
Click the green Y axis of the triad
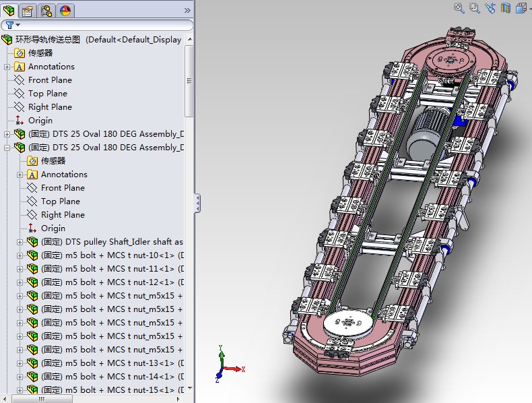pos(221,357)
